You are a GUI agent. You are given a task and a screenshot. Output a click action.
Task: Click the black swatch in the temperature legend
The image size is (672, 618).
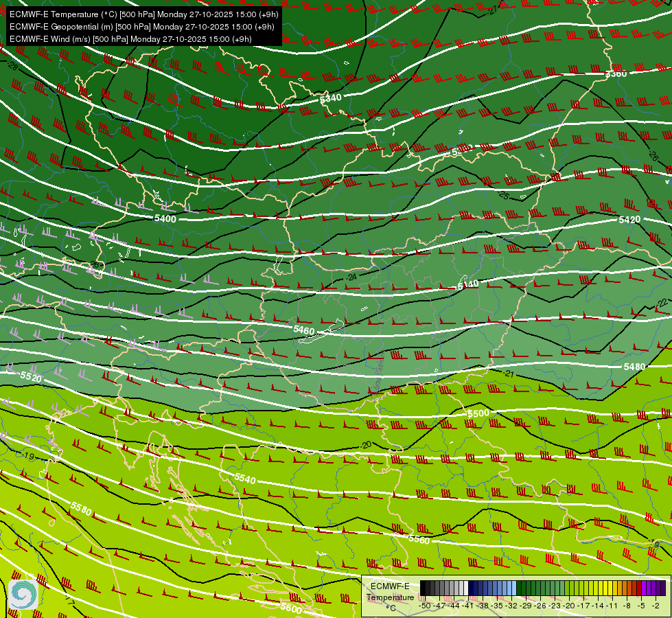[x=423, y=588]
